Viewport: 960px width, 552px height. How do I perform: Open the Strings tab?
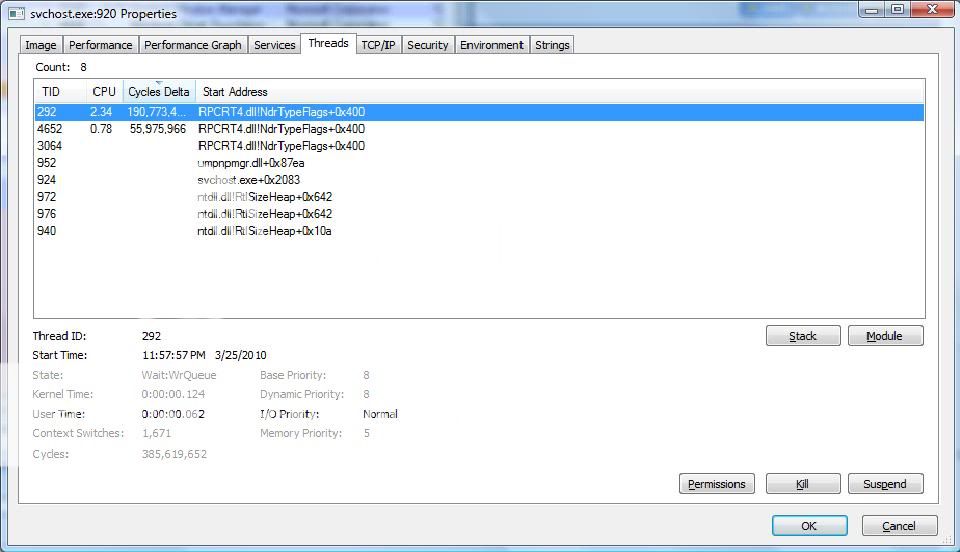(552, 45)
